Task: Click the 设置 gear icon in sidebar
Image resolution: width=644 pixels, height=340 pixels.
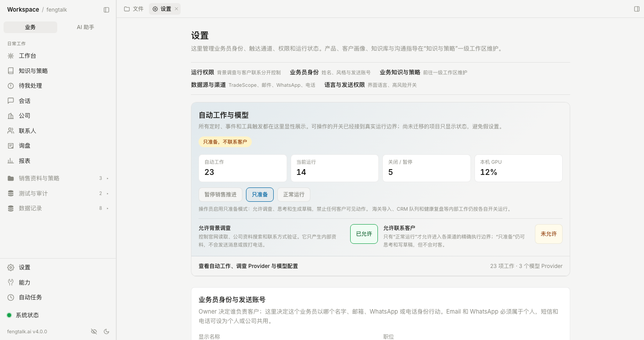Action: click(x=11, y=268)
